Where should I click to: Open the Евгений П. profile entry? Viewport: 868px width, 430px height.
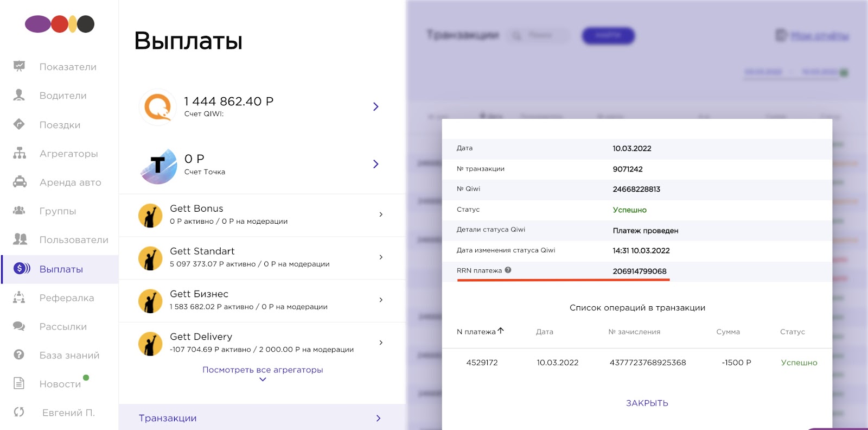[68, 413]
